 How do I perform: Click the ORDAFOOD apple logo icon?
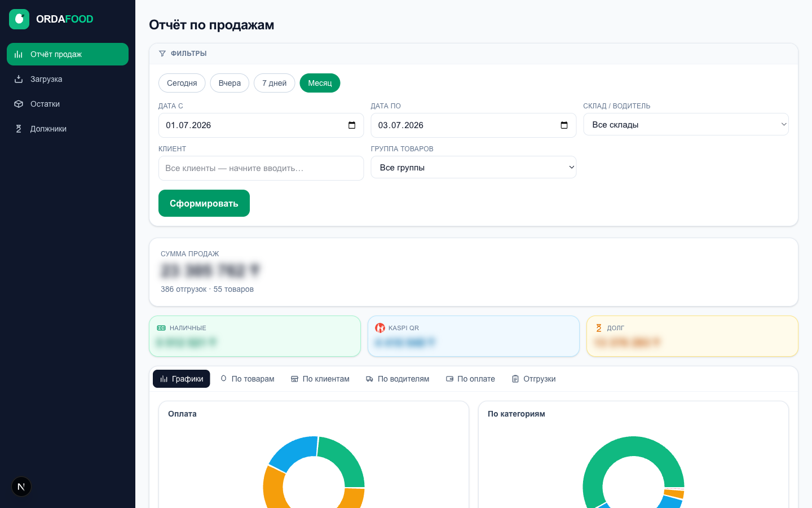pyautogui.click(x=19, y=19)
